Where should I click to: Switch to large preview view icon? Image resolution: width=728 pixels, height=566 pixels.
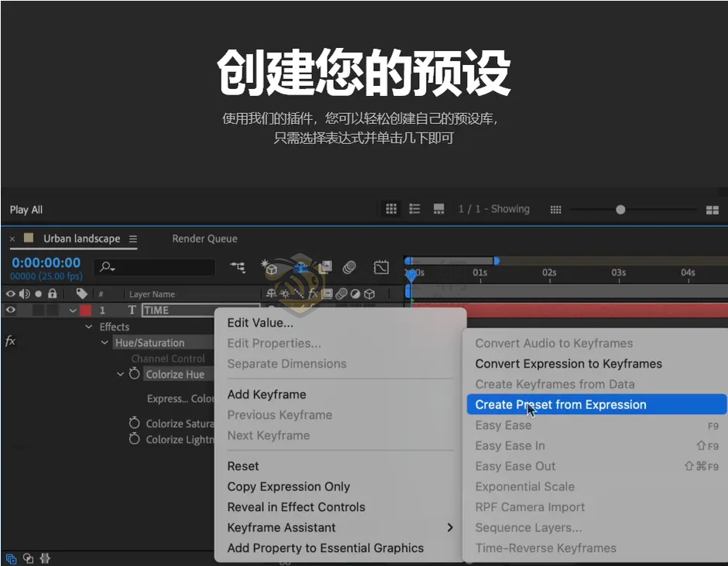(x=439, y=209)
